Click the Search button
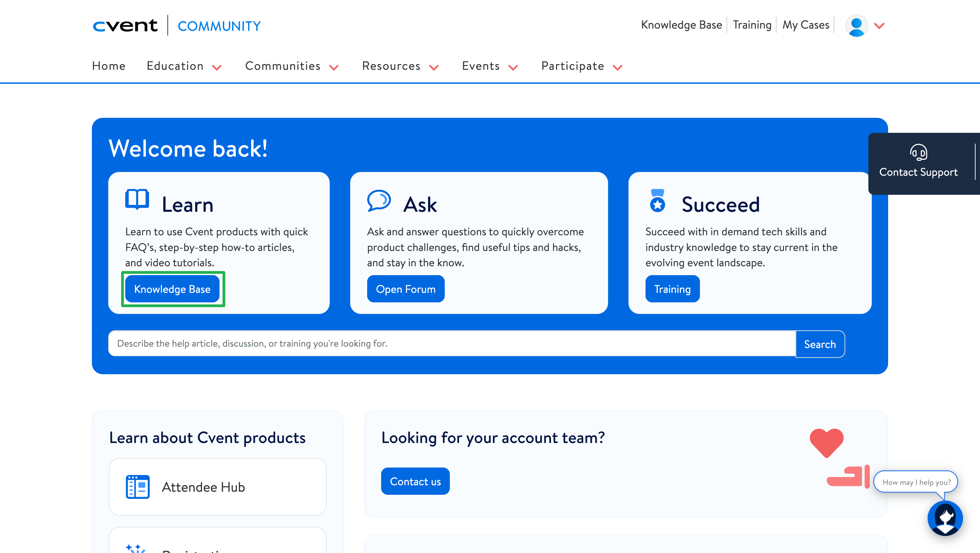The image size is (980, 553). coord(820,344)
